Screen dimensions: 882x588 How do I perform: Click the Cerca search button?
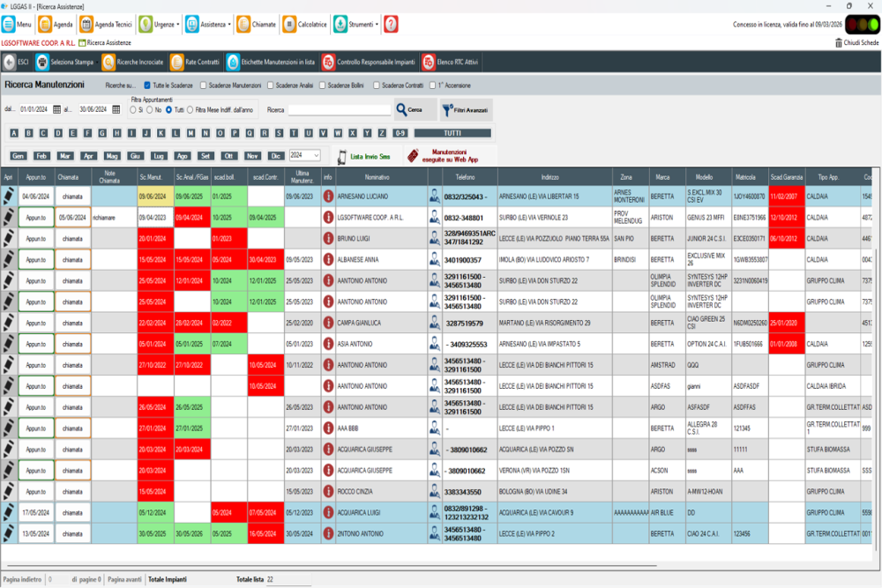[x=415, y=109]
